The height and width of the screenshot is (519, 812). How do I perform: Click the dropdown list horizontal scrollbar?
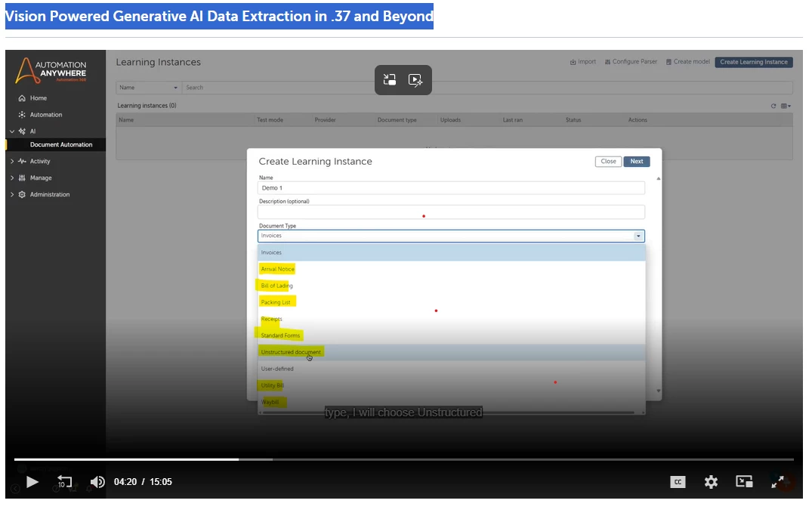tap(449, 412)
